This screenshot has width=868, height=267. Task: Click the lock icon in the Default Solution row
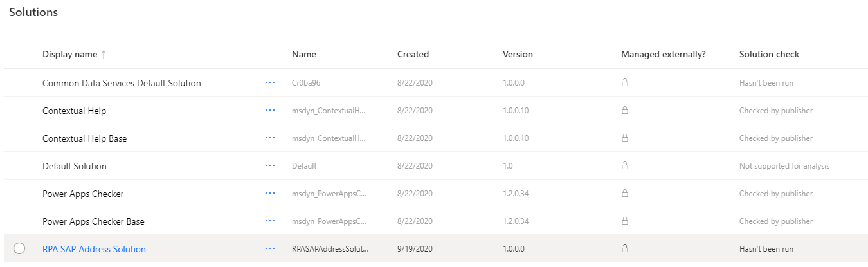click(x=624, y=166)
